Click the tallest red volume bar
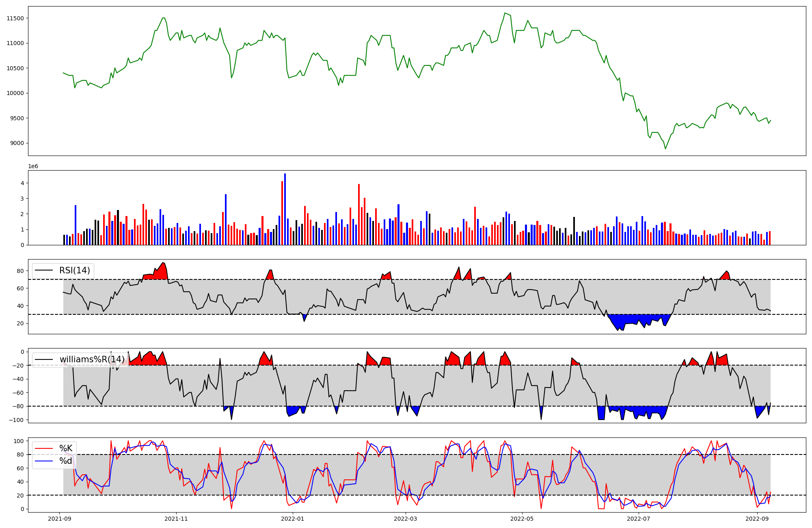812x528 pixels. pos(282,213)
